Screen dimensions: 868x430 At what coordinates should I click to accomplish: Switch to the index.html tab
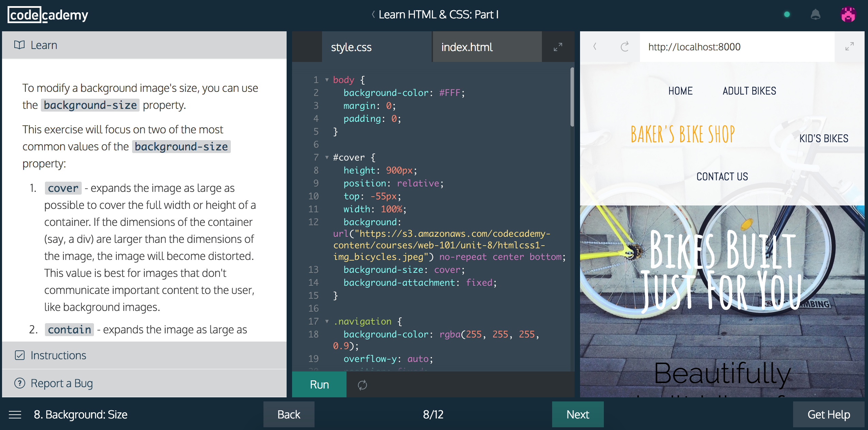tap(487, 47)
